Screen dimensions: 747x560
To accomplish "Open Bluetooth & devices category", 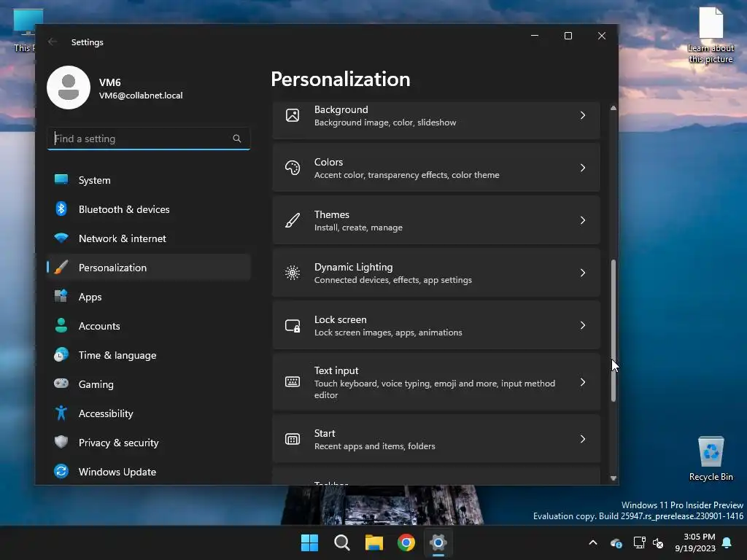I will pyautogui.click(x=149, y=209).
